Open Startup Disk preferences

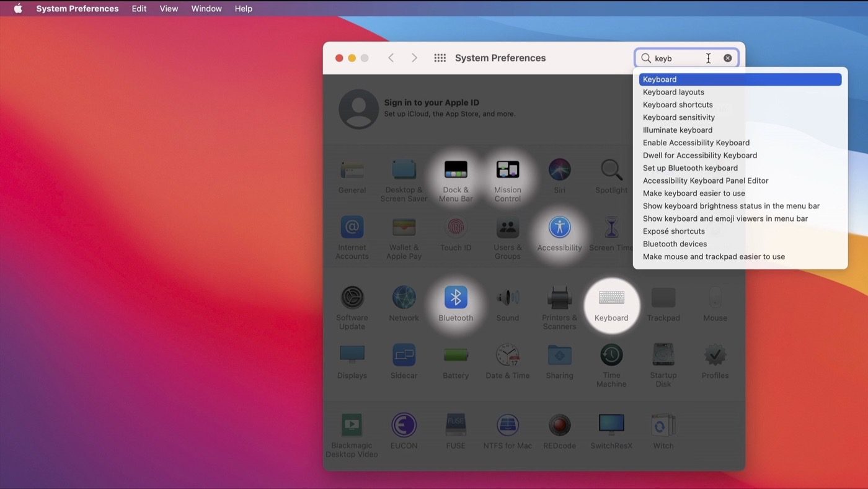click(x=663, y=355)
